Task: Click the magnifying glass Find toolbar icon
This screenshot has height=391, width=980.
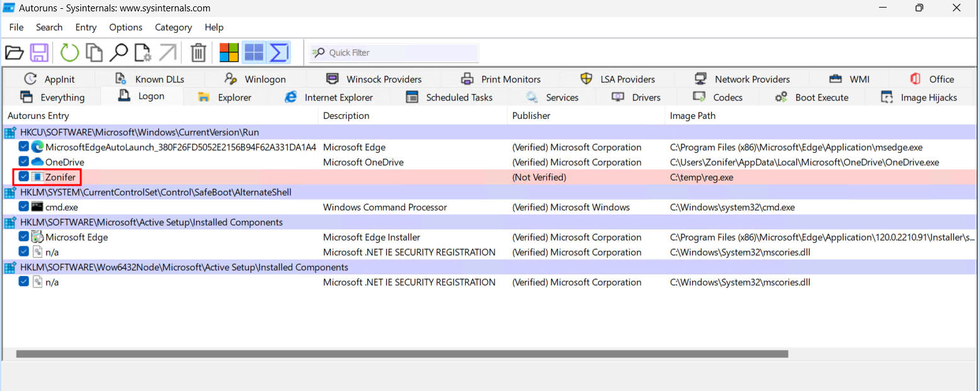Action: tap(119, 52)
